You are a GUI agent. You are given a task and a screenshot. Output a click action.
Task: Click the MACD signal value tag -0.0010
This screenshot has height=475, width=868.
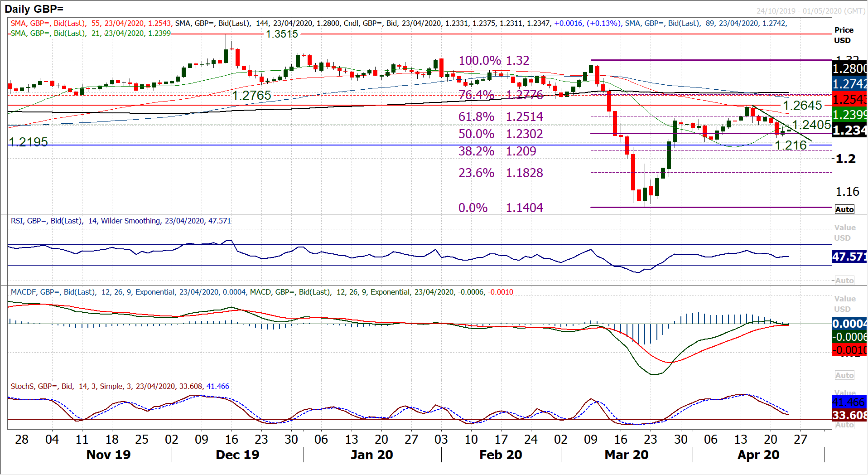point(849,350)
